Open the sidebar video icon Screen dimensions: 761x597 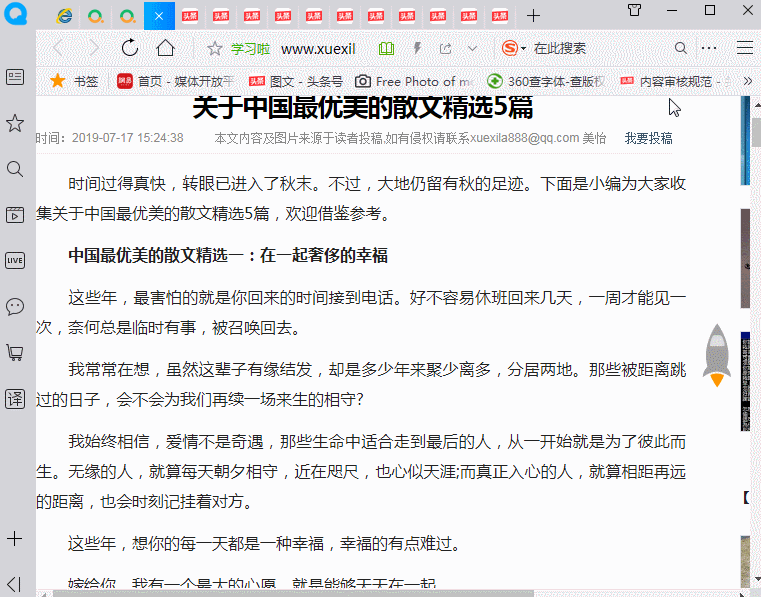[15, 215]
